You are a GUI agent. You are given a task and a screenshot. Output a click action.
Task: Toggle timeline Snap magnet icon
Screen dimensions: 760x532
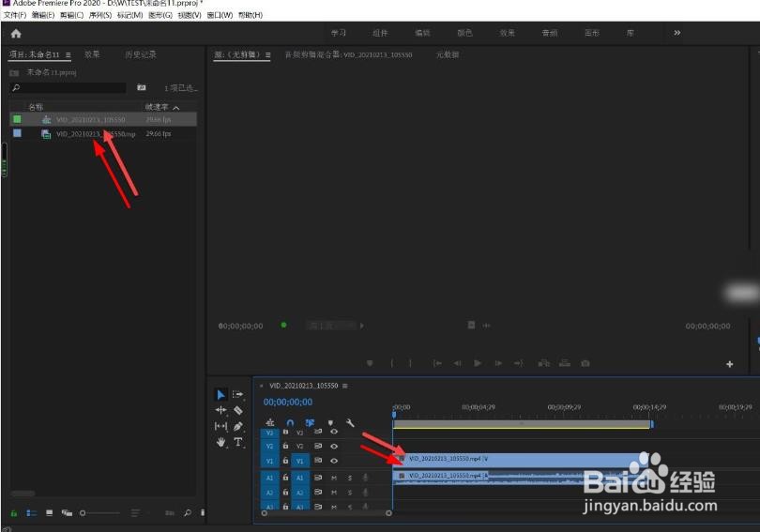290,423
